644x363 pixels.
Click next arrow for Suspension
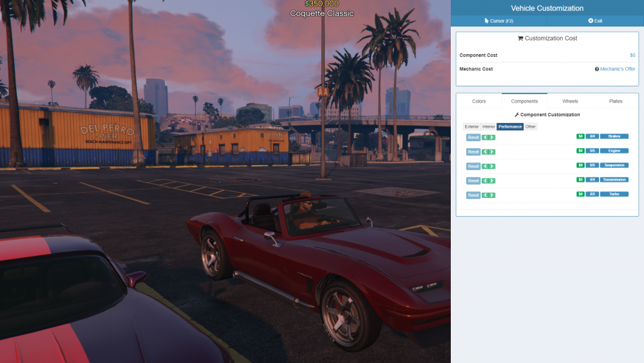(x=491, y=166)
